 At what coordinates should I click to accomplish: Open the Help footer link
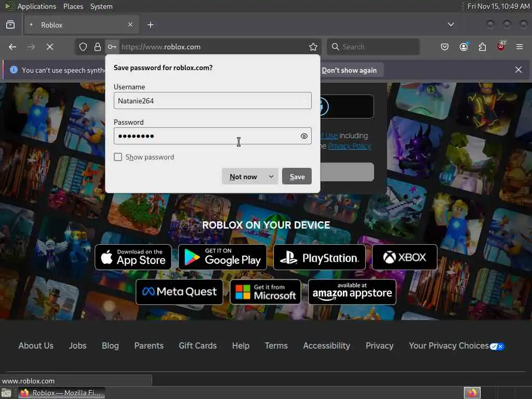point(241,345)
